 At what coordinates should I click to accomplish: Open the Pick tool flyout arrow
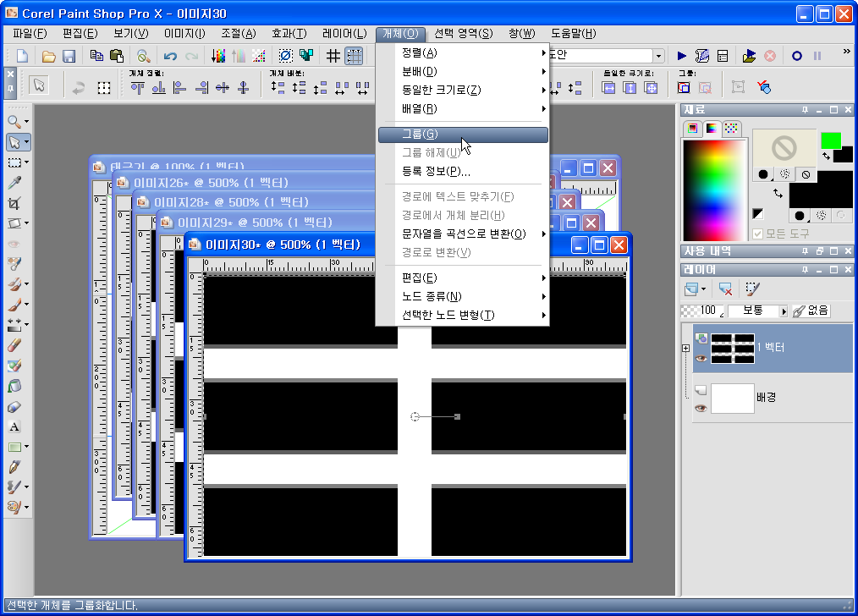pyautogui.click(x=26, y=143)
